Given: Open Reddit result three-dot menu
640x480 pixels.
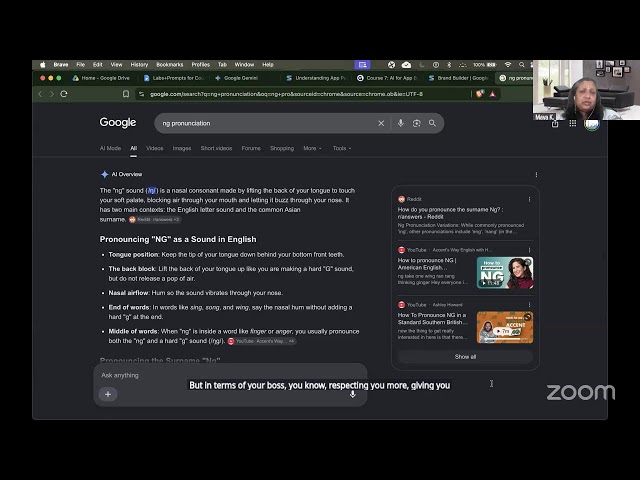Looking at the screenshot, I should click(529, 199).
